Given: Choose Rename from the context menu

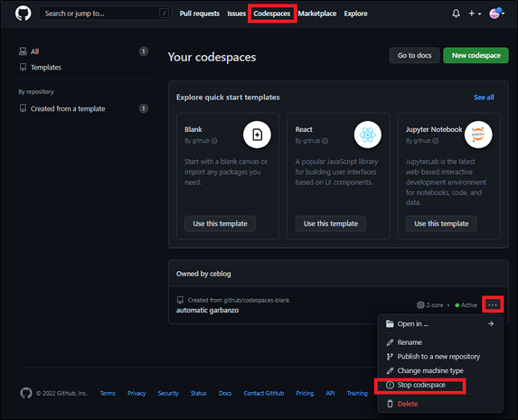Looking at the screenshot, I should tap(440, 342).
